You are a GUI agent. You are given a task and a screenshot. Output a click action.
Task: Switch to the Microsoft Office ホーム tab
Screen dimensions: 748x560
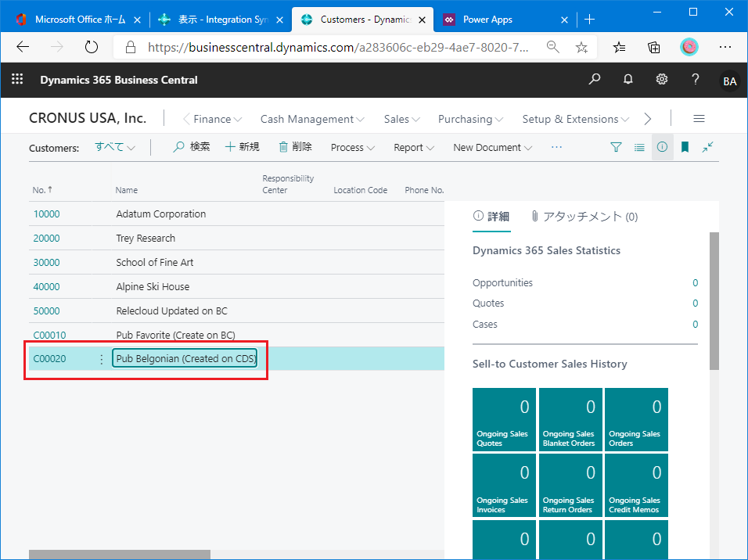point(76,20)
